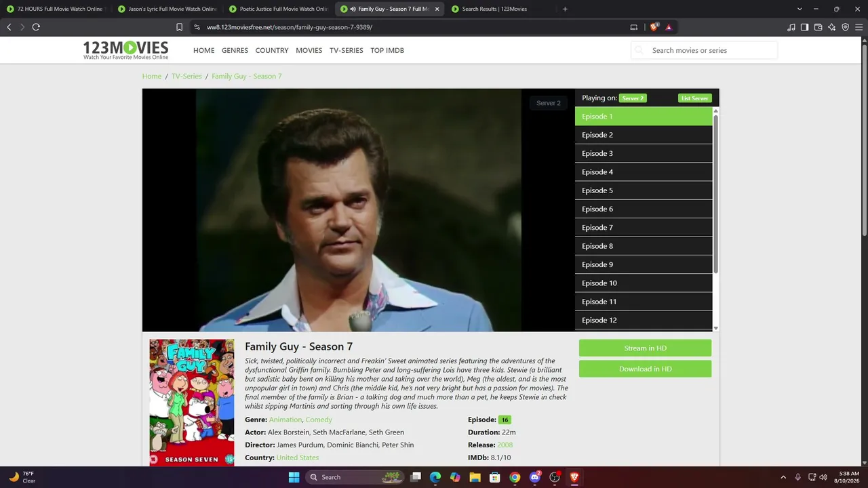868x488 pixels.
Task: Open the media playlist music note icon
Action: tap(791, 27)
